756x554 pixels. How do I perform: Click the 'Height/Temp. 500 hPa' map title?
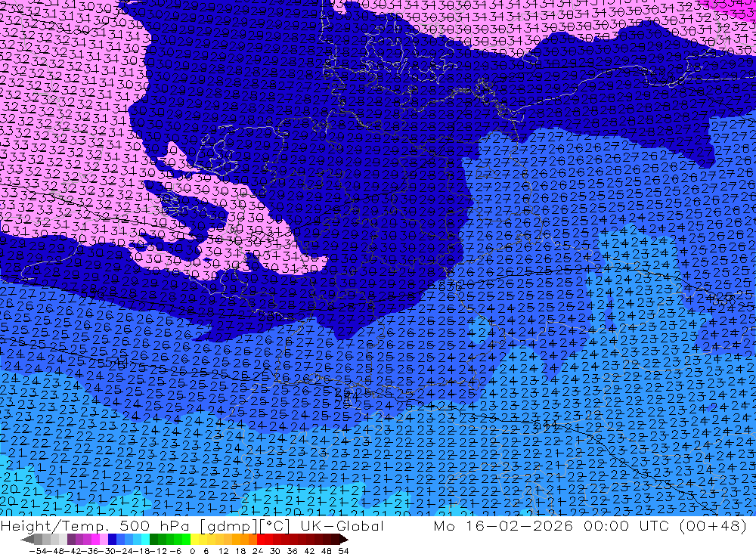click(96, 525)
